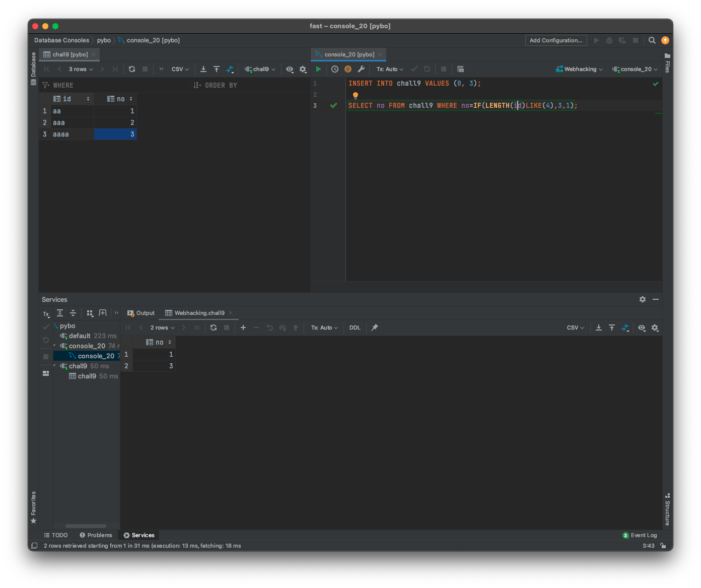Click the compare icon in bottom result toolbar

[625, 328]
